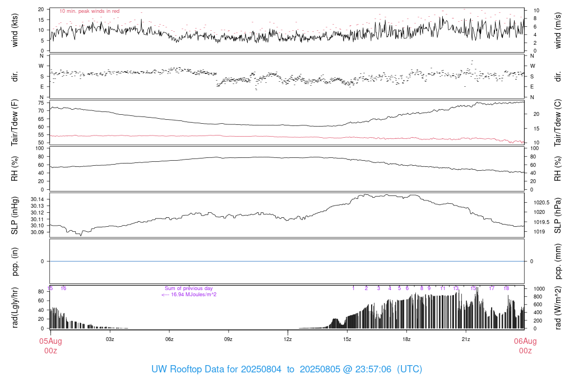Click the red 06Aug date label
The height and width of the screenshot is (392, 574).
[525, 342]
